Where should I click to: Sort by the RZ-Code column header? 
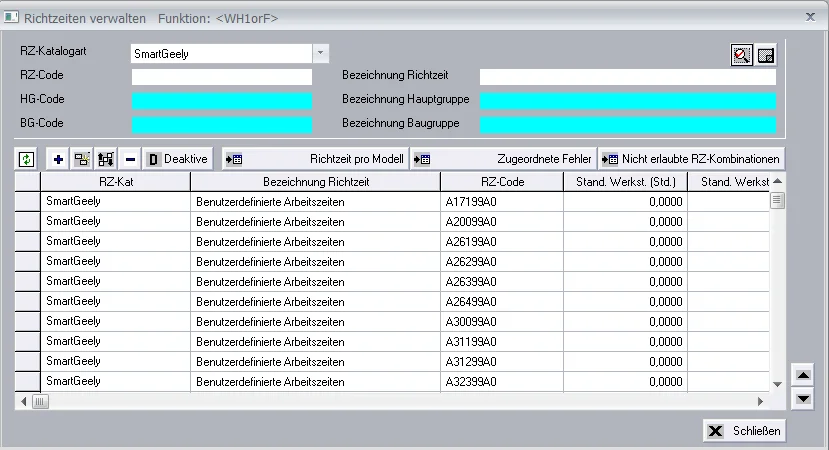click(502, 182)
